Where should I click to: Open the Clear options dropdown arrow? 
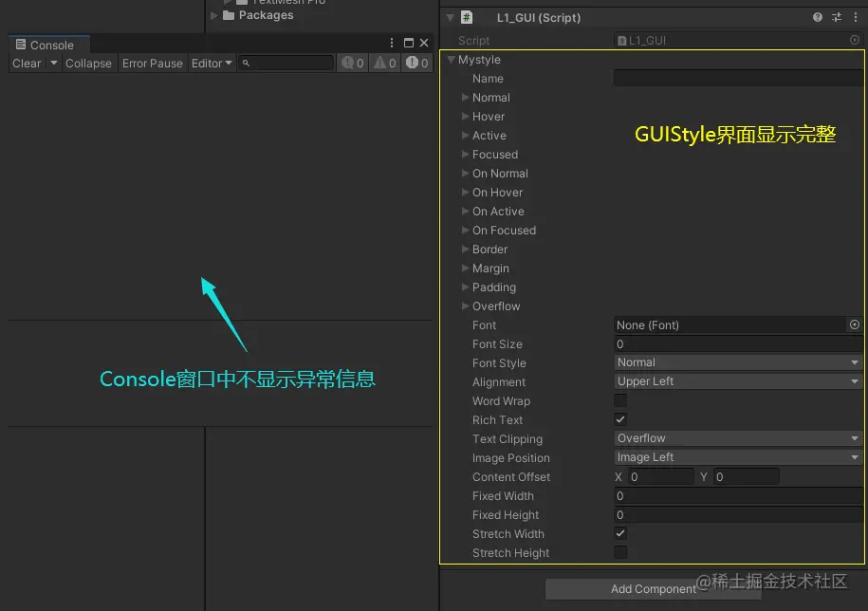click(54, 63)
